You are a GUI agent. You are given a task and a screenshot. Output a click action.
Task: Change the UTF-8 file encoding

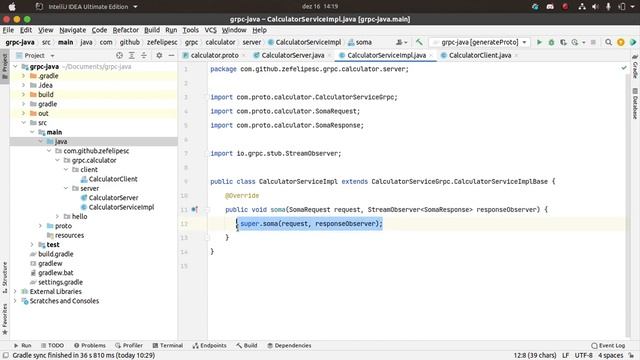[584, 356]
